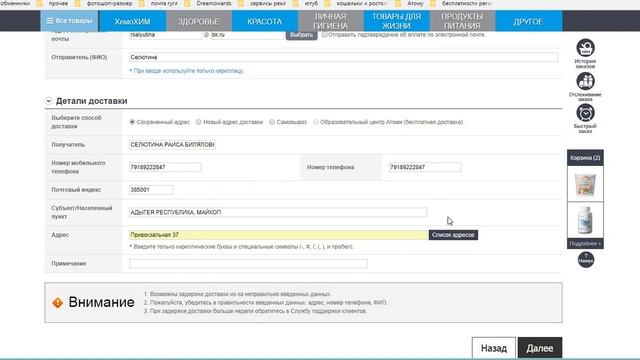Click the scroll-to-top round button
The width and height of the screenshot is (640, 360).
[586, 260]
